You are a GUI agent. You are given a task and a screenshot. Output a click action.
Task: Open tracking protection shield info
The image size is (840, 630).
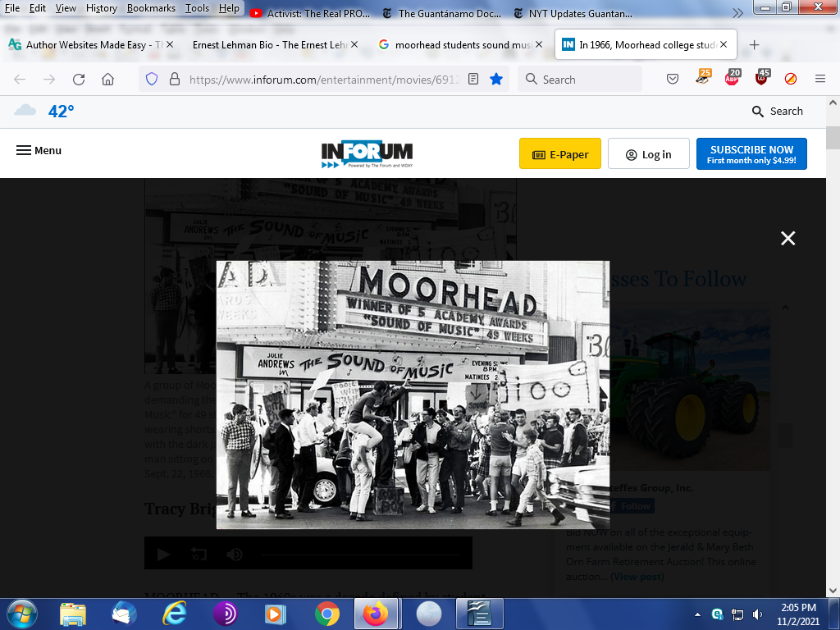(152, 80)
